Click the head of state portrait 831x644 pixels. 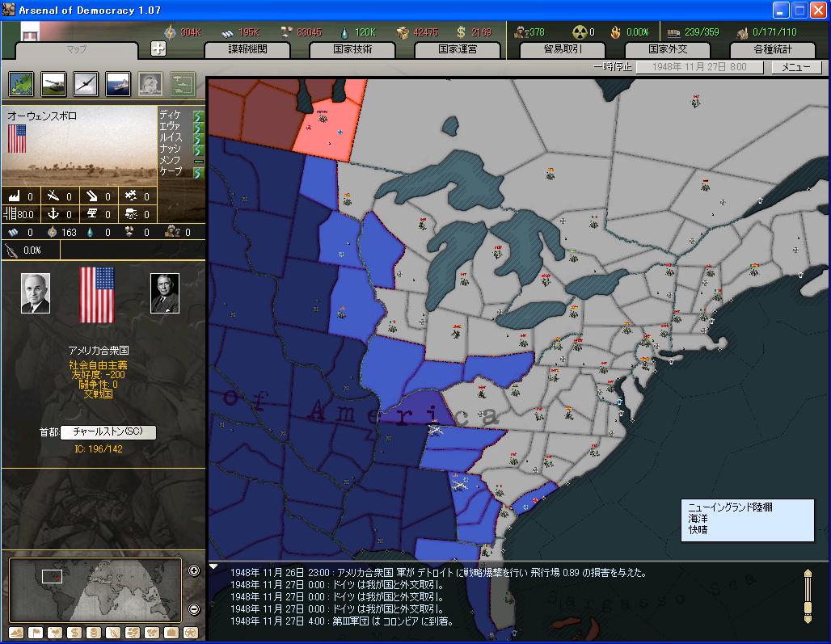click(36, 293)
